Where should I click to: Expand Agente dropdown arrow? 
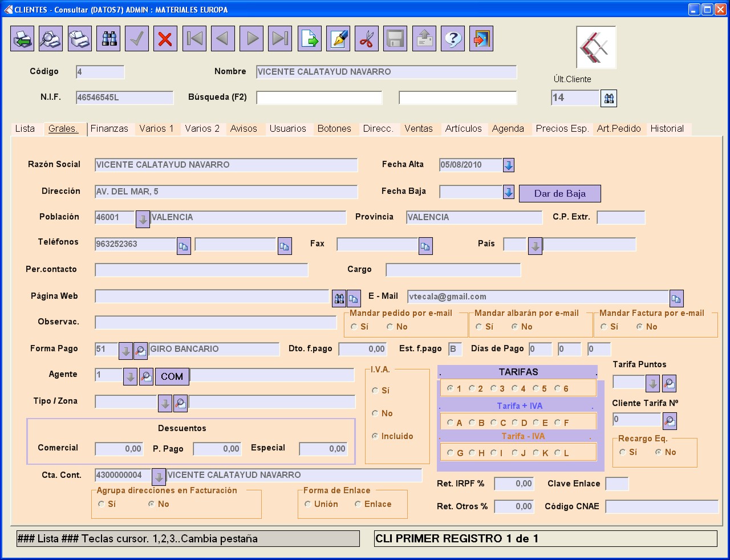(x=130, y=376)
